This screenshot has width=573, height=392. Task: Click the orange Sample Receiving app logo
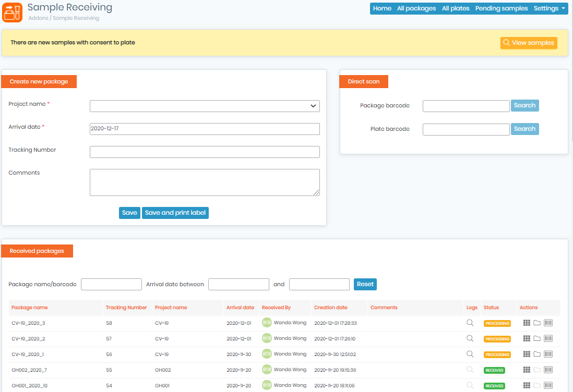[12, 13]
